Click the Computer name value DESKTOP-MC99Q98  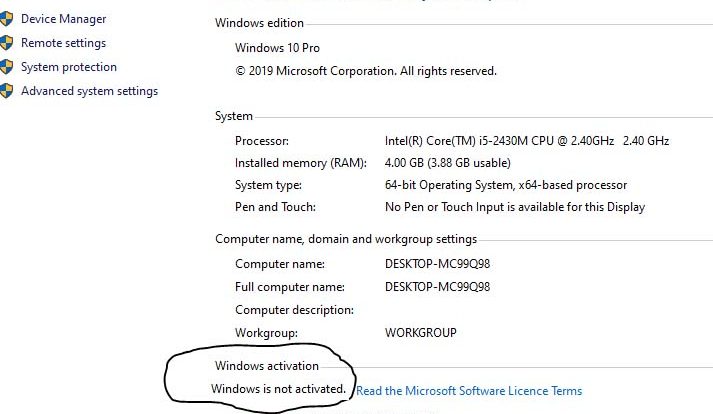tap(437, 264)
